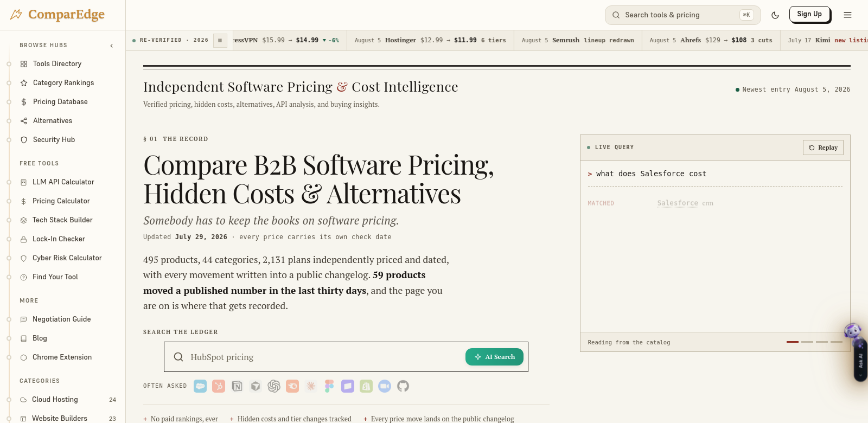This screenshot has height=423, width=868.
Task: Click 'Newest entry August 5, 2026' text
Action: pyautogui.click(x=796, y=89)
